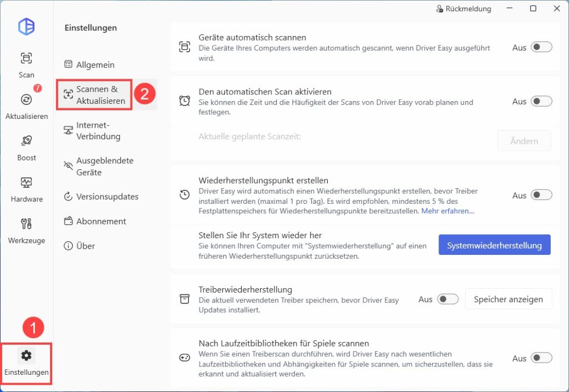The width and height of the screenshot is (569, 392).
Task: Go to the Versionsupdates tab
Action: (106, 197)
